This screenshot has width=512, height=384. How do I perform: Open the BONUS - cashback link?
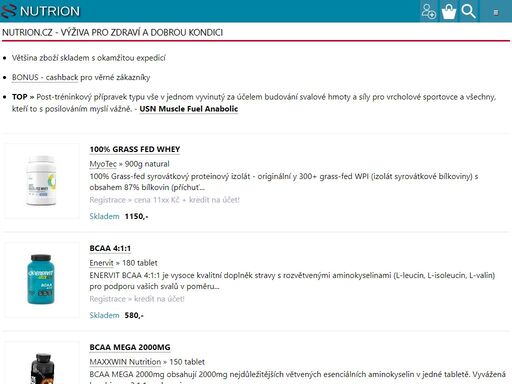tap(45, 77)
